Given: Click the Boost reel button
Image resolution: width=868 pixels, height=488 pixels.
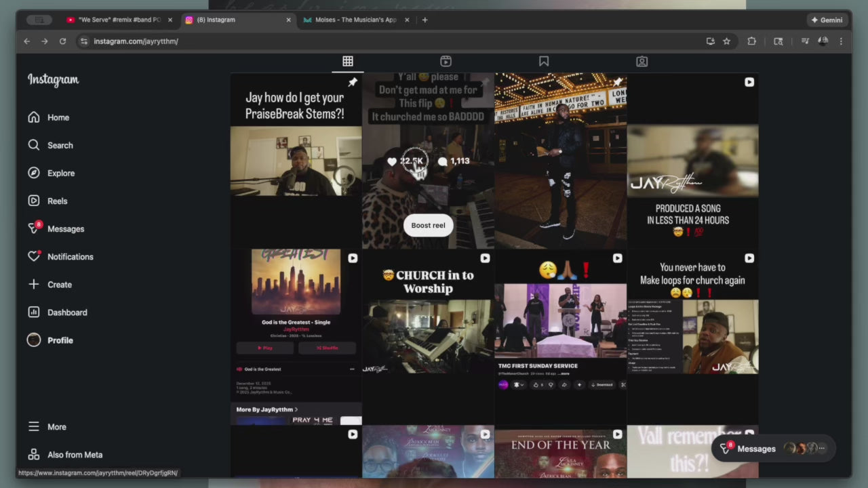Looking at the screenshot, I should [428, 225].
